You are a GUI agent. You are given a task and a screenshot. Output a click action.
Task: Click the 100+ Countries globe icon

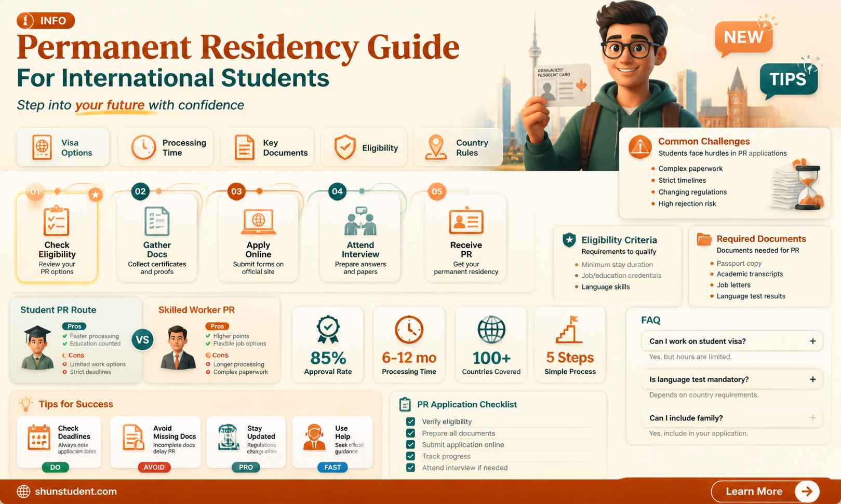click(x=491, y=330)
